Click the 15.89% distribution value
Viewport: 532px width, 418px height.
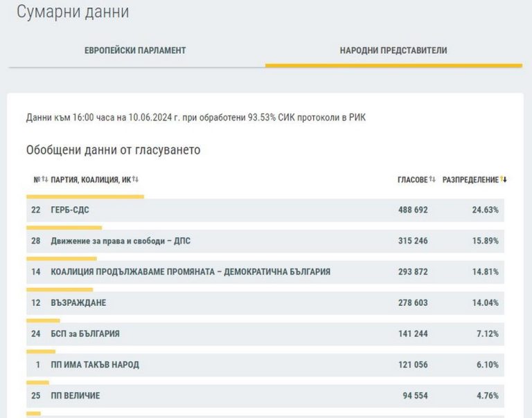tap(485, 241)
